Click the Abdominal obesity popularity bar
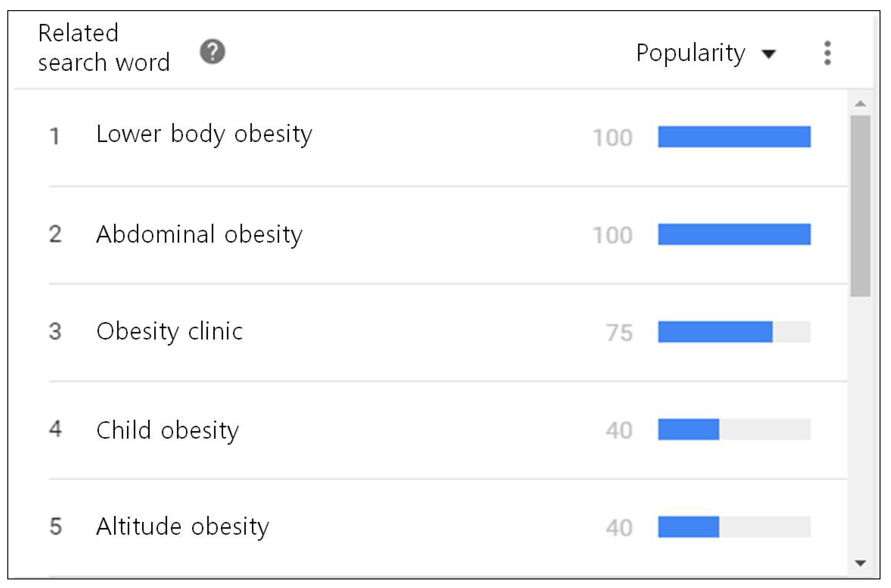Screen dimensions: 891x588 (734, 234)
